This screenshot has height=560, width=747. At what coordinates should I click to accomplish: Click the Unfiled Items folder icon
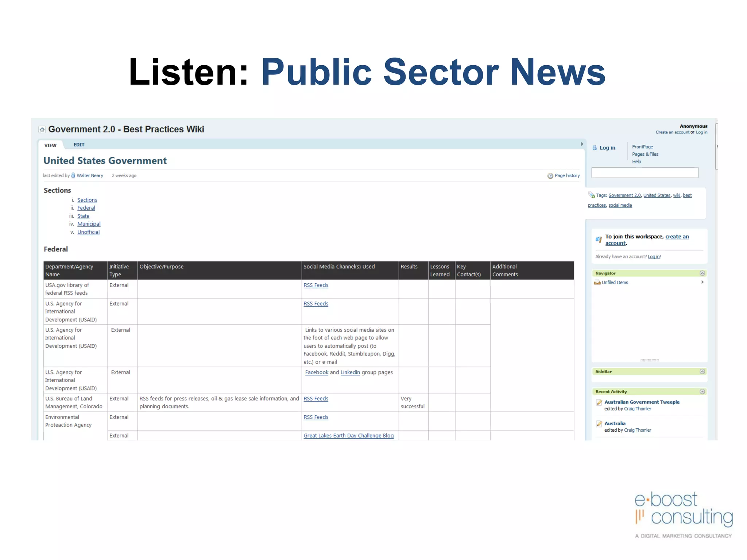[x=597, y=283]
